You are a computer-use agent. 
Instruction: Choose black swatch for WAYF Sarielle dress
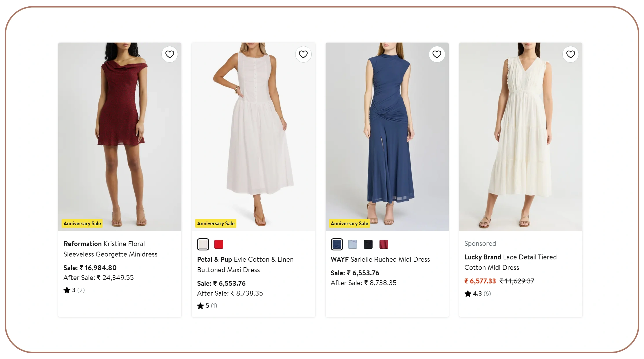coord(368,244)
